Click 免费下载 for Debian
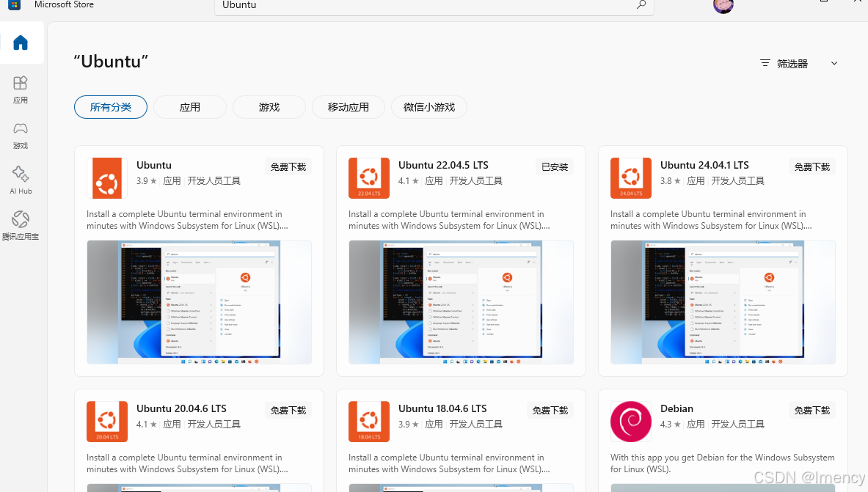Image resolution: width=868 pixels, height=492 pixels. [812, 410]
